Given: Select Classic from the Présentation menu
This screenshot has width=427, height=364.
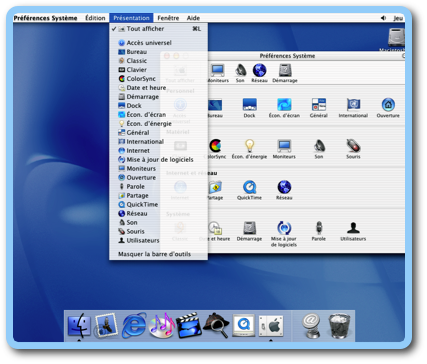Looking at the screenshot, I should click(158, 61).
